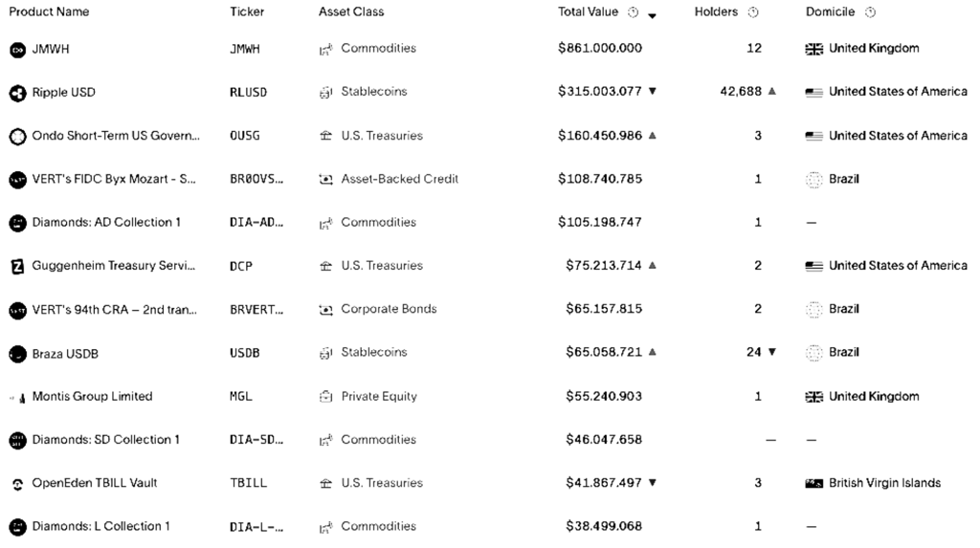980x548 pixels.
Task: Select the RLUSD ticker text
Action: 249,93
